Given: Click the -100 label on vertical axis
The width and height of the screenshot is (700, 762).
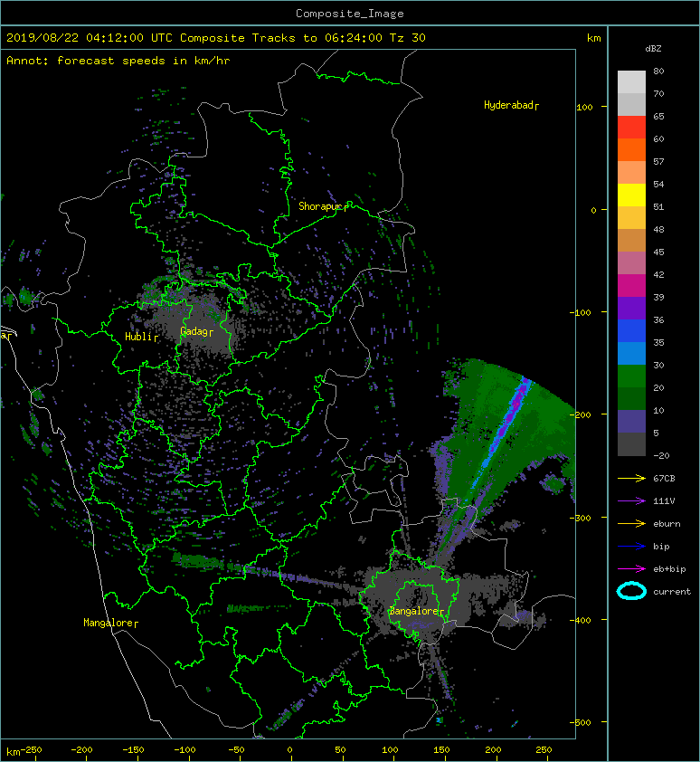Looking at the screenshot, I should [x=580, y=312].
